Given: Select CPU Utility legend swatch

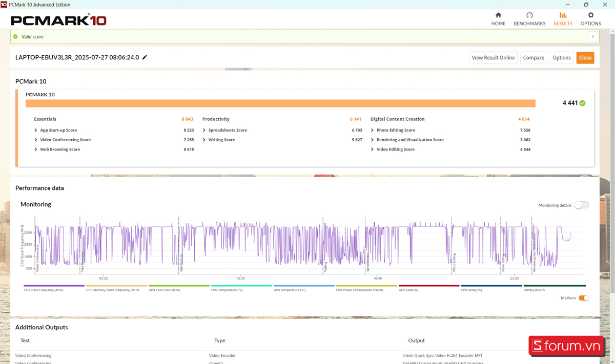Looking at the screenshot, I should point(491,286).
